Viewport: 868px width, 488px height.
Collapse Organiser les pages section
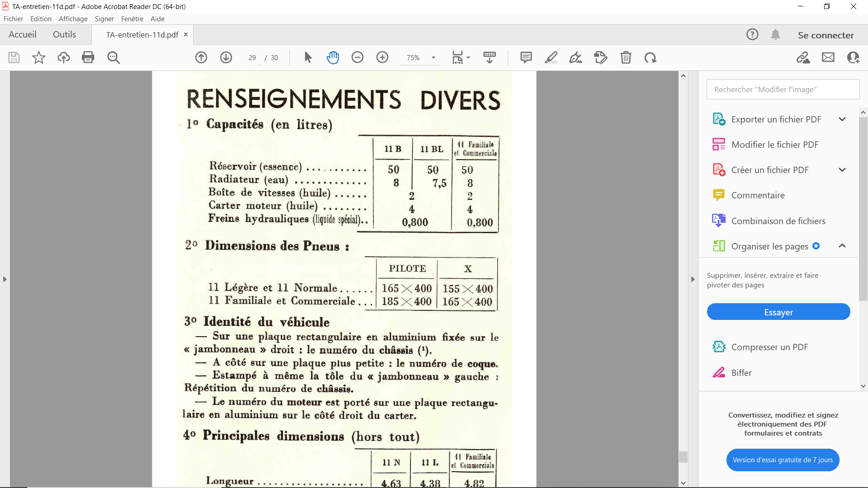[x=842, y=246]
